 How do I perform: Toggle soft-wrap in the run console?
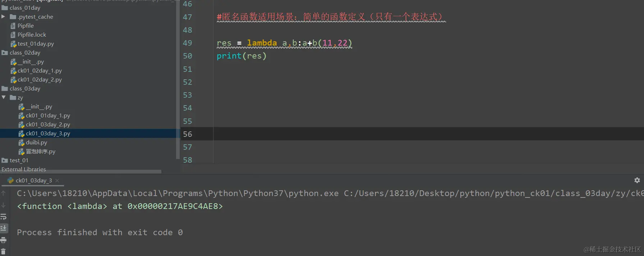[x=4, y=217]
